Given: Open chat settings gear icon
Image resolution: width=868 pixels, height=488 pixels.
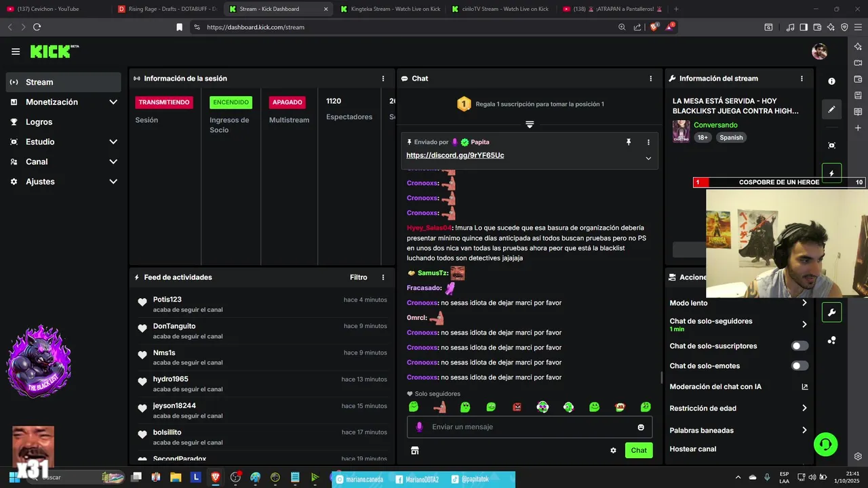Looking at the screenshot, I should click(613, 450).
